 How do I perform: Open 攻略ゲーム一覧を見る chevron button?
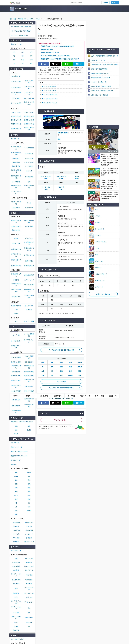pos(103,294)
